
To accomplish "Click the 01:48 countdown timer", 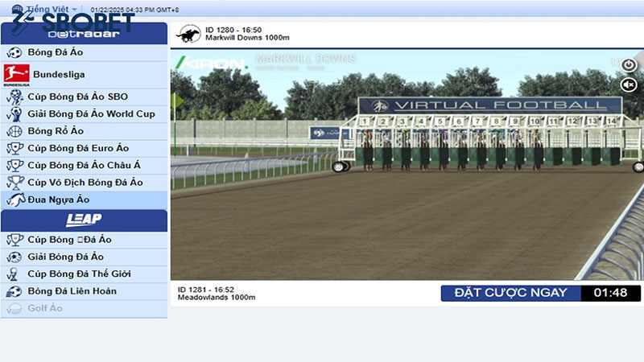I will click(611, 293).
